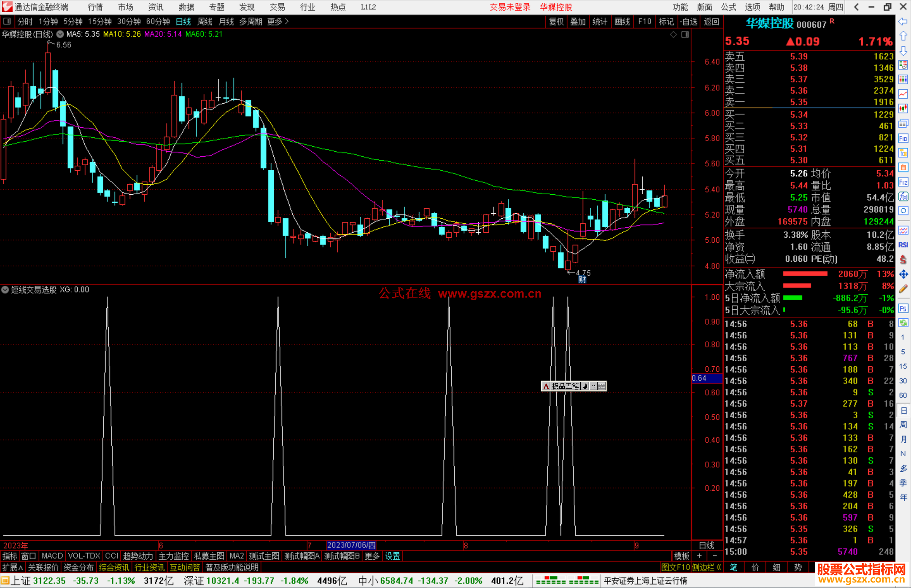Open the 行情 menu
The image size is (911, 588).
click(x=95, y=7)
